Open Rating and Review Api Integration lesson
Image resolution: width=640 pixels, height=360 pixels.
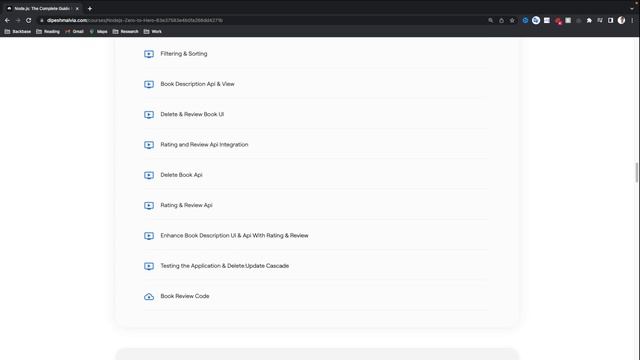[204, 144]
